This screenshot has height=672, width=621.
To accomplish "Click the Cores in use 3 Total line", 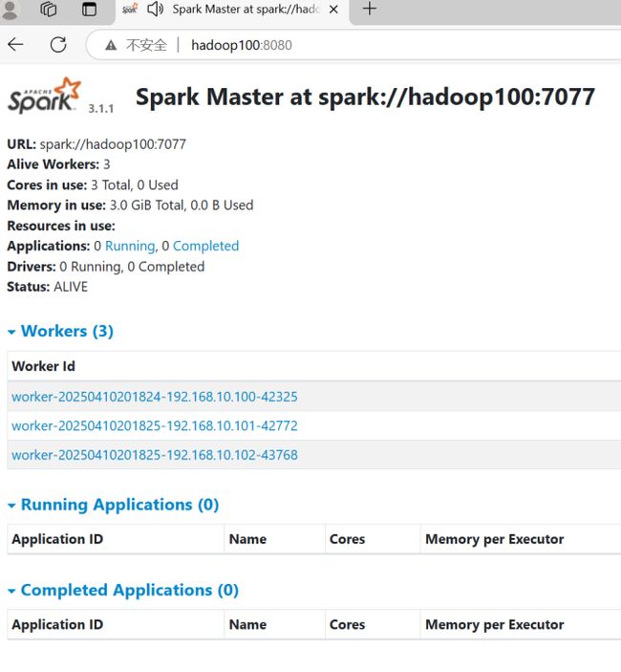I will 93,185.
